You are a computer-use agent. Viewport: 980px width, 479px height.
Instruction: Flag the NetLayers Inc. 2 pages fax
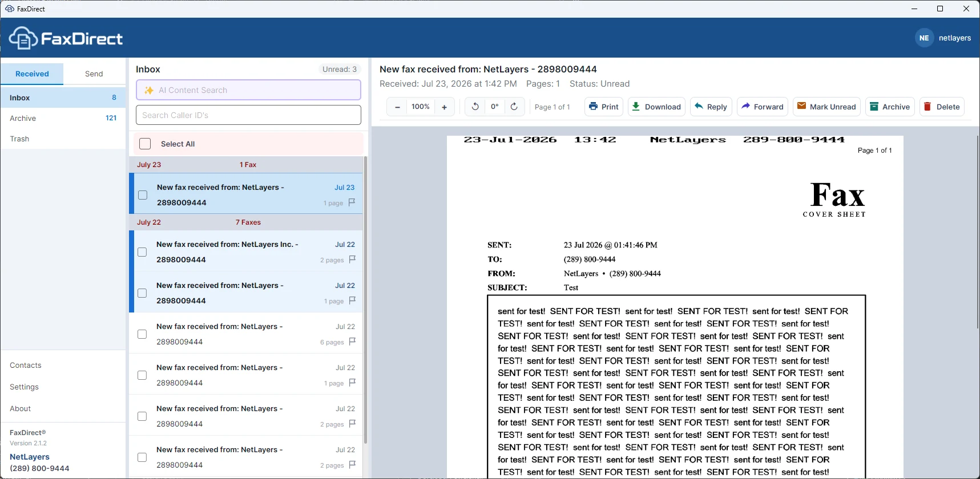[352, 259]
